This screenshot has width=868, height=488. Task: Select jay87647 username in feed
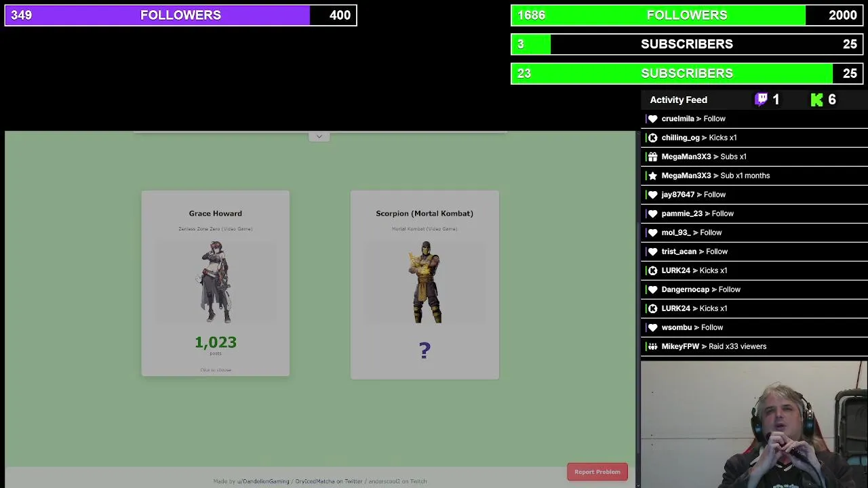(x=678, y=195)
